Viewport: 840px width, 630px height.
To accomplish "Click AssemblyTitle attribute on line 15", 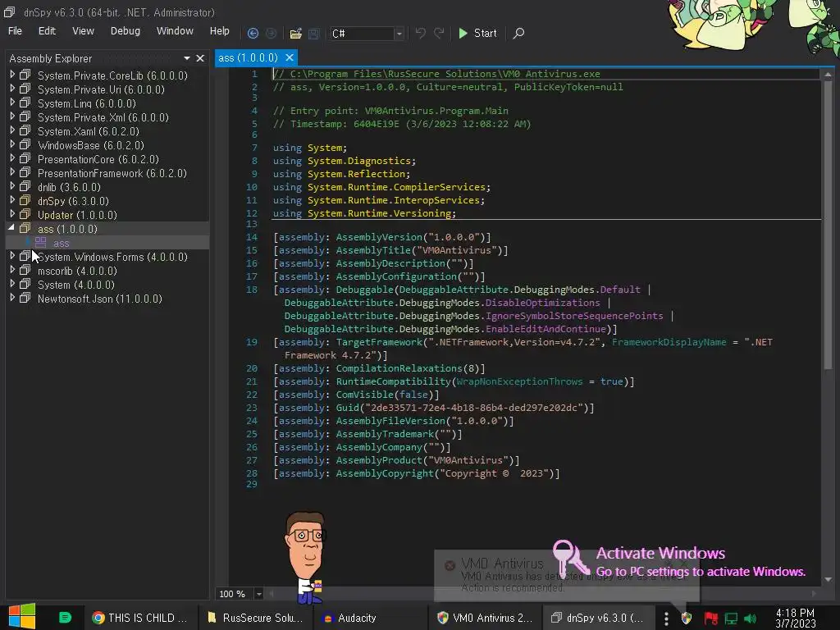I will [x=379, y=250].
